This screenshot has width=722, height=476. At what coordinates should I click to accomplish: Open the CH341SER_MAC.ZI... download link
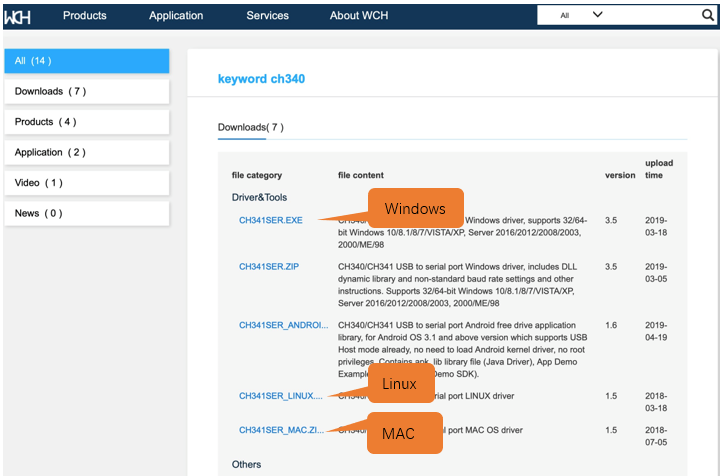tap(281, 430)
